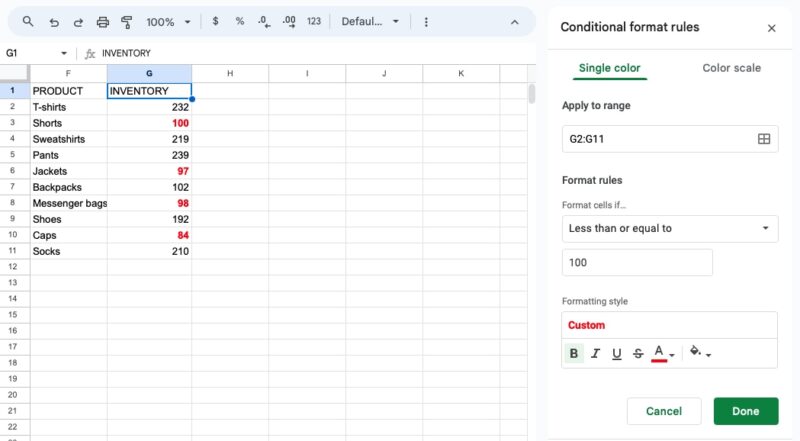The height and width of the screenshot is (441, 800).
Task: Open fill color picker in formatting style
Action: 700,352
